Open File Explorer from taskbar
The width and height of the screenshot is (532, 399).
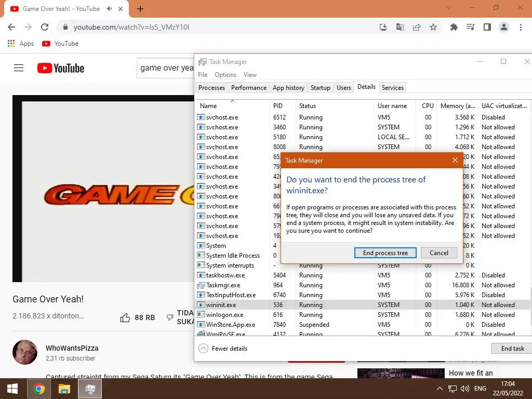64,389
